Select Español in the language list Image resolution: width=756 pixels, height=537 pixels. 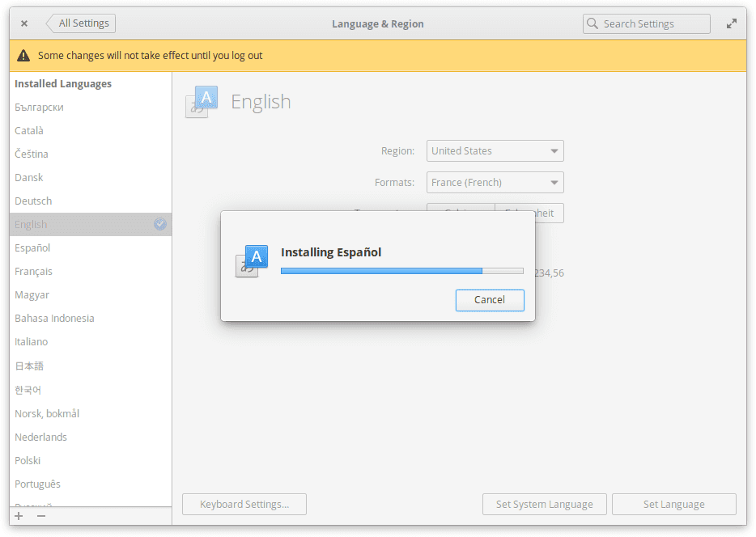pos(32,247)
